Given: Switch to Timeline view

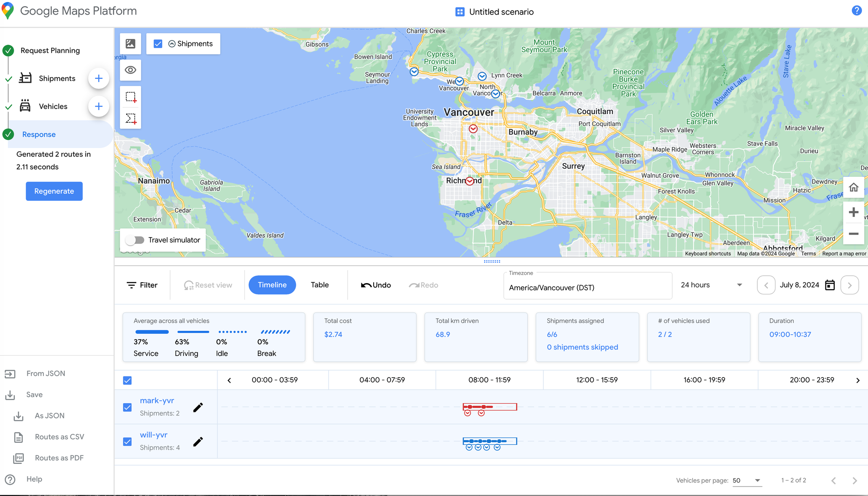Looking at the screenshot, I should (x=272, y=285).
